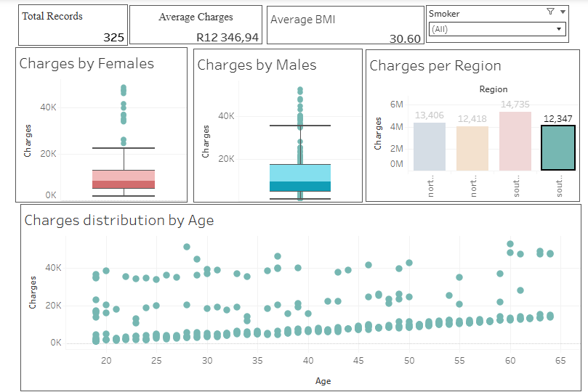The width and height of the screenshot is (588, 392).
Task: Select the blue-gray bar labeled 13,406
Action: coord(429,146)
